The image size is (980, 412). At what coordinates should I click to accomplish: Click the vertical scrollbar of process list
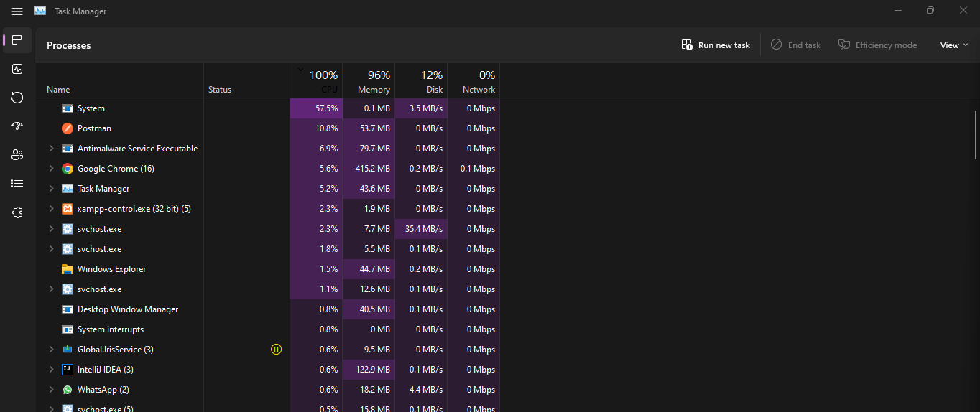pos(975,135)
